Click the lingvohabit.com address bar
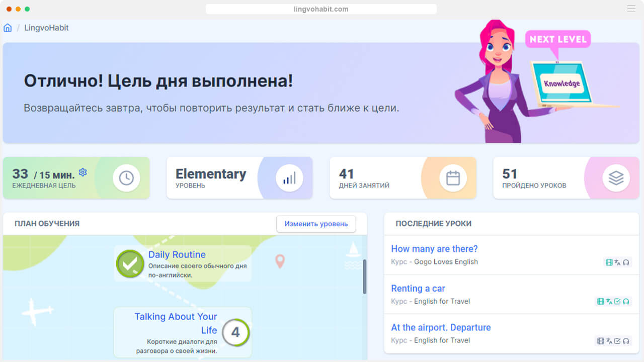 tap(321, 9)
